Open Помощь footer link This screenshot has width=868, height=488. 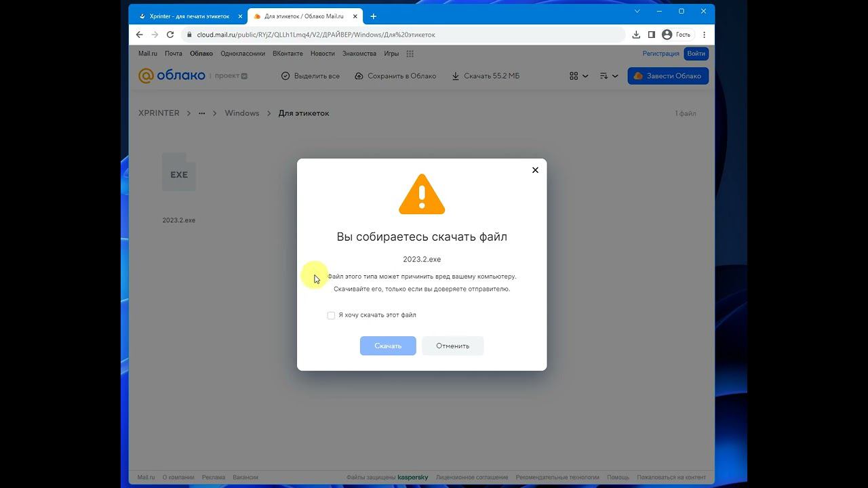pyautogui.click(x=618, y=477)
